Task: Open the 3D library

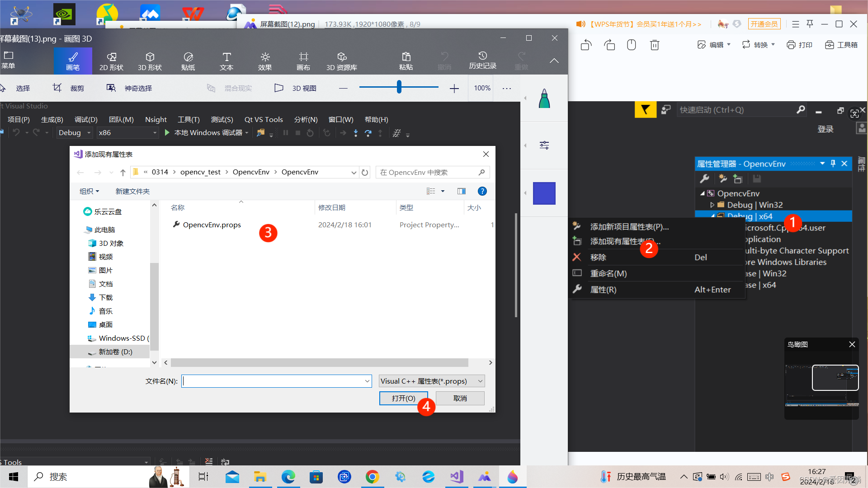Action: tap(342, 61)
